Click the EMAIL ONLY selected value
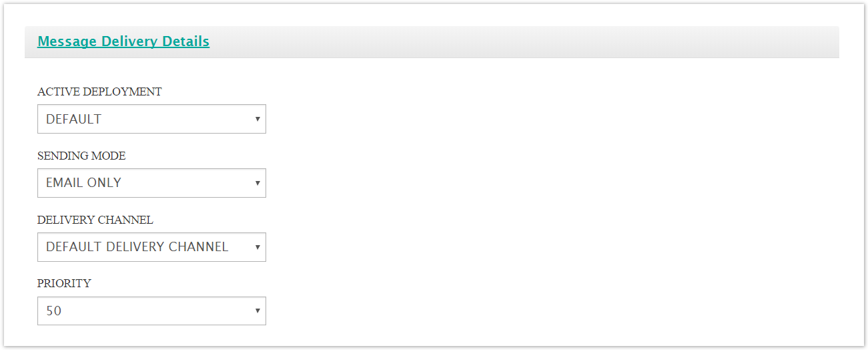The width and height of the screenshot is (868, 350). (83, 183)
